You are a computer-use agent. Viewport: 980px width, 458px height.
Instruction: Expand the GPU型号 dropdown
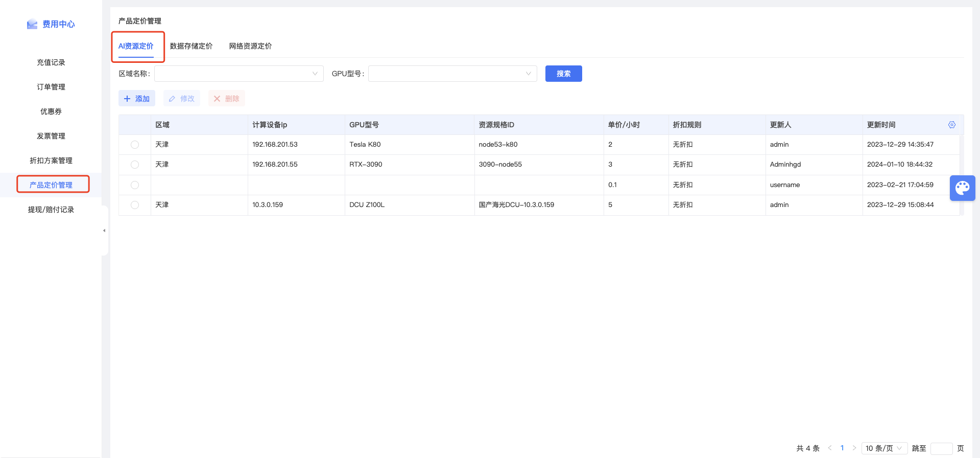(452, 74)
